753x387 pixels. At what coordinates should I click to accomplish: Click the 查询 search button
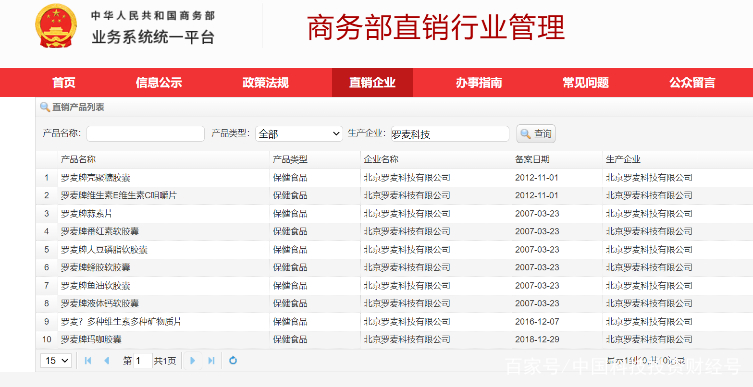(x=536, y=133)
